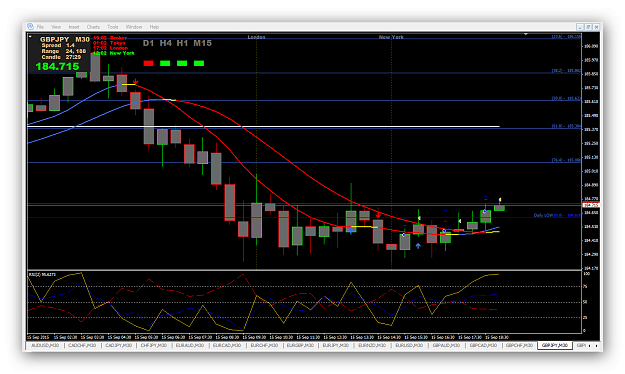This screenshot has height=374, width=625.
Task: Select the active GBPJPY,M30 chart tab
Action: (554, 345)
